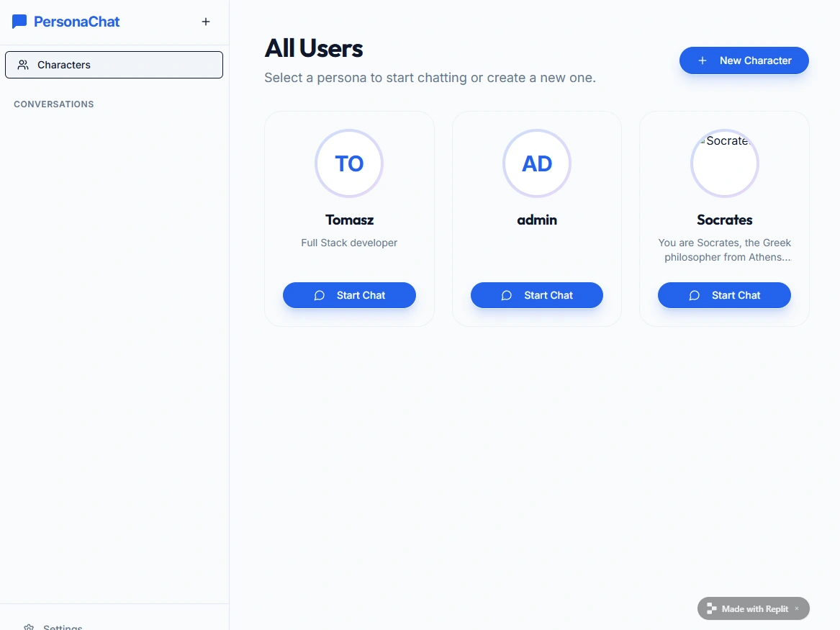
Task: Click the Socrates avatar image
Action: coord(724,163)
